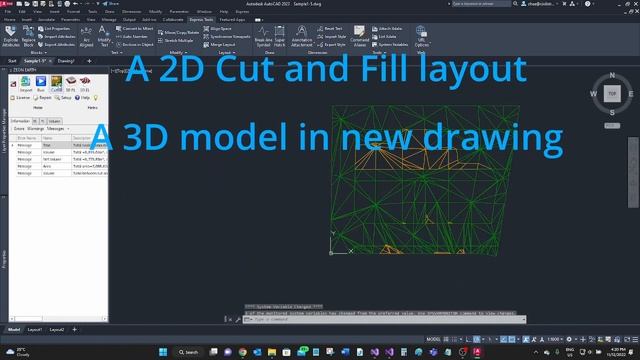Click the command line input field
640x360 pixels.
(384, 320)
